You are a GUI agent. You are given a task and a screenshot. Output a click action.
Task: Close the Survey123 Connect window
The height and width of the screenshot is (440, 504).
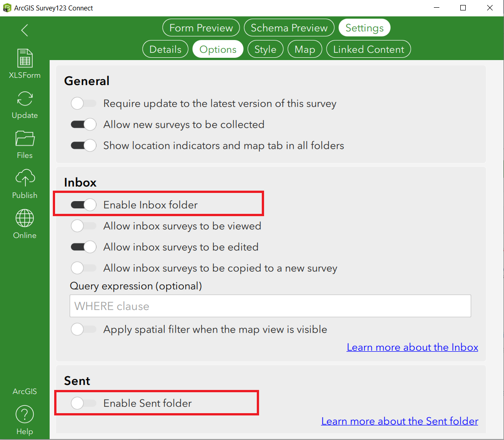[490, 8]
